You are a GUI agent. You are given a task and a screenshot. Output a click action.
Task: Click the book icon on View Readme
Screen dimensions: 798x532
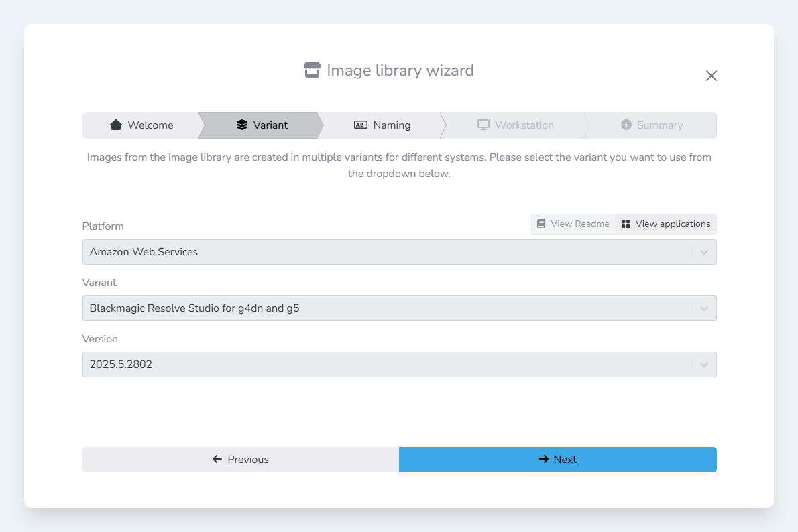[x=542, y=224]
